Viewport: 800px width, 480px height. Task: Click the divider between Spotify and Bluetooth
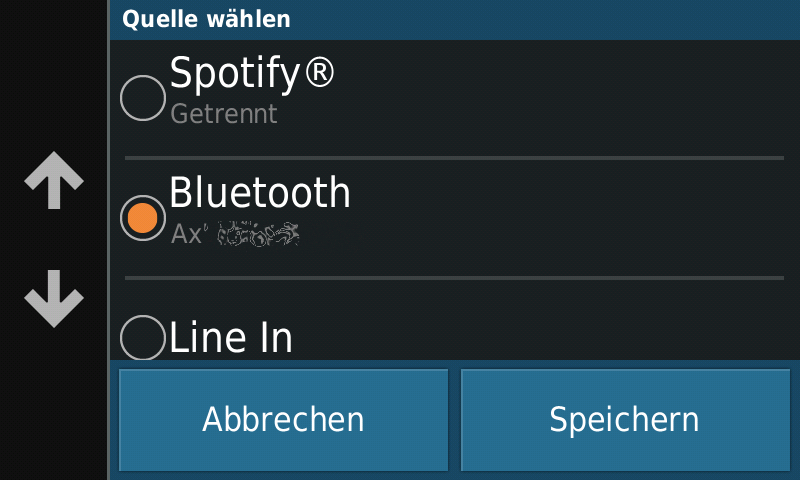454,158
